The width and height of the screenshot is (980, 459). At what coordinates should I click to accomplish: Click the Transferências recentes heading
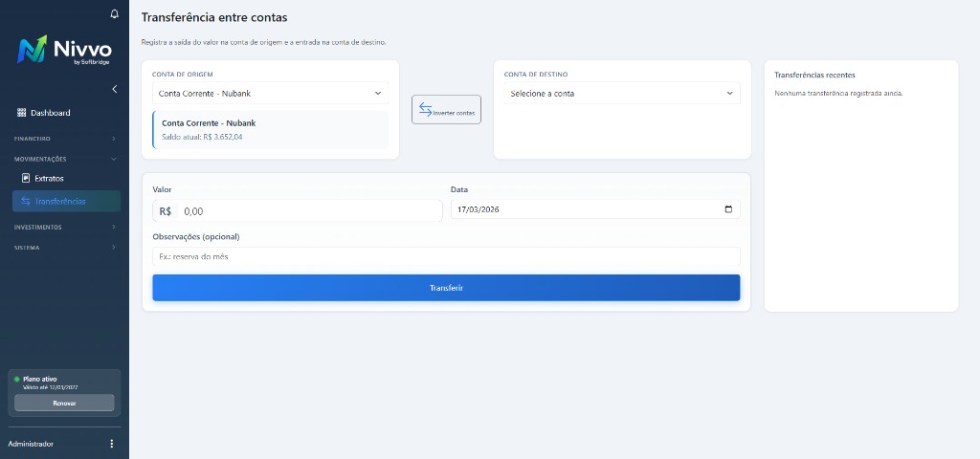814,75
